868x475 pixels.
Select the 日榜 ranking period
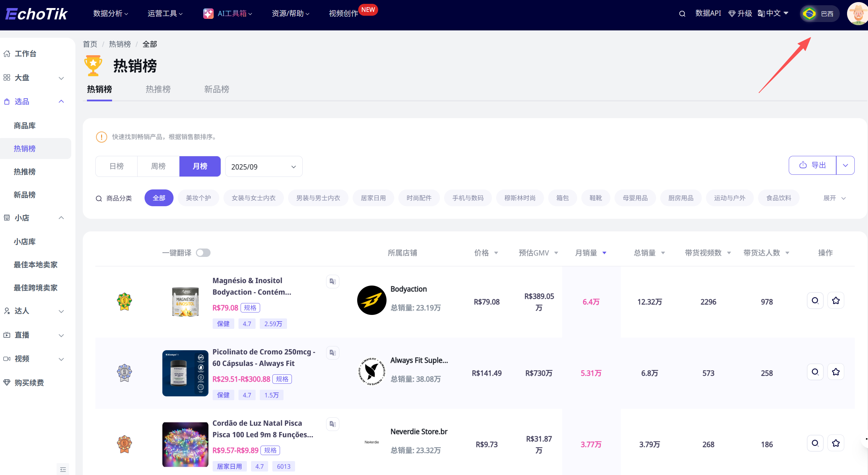click(116, 166)
